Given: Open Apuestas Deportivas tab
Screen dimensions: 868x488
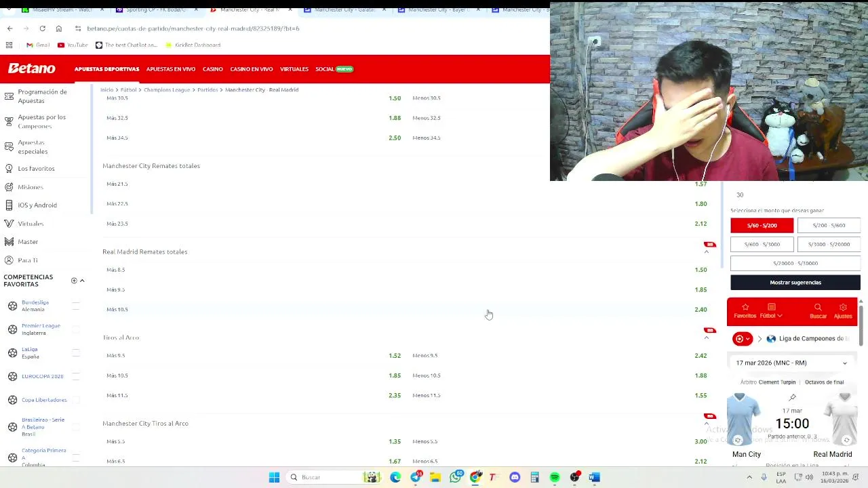Looking at the screenshot, I should coord(106,69).
